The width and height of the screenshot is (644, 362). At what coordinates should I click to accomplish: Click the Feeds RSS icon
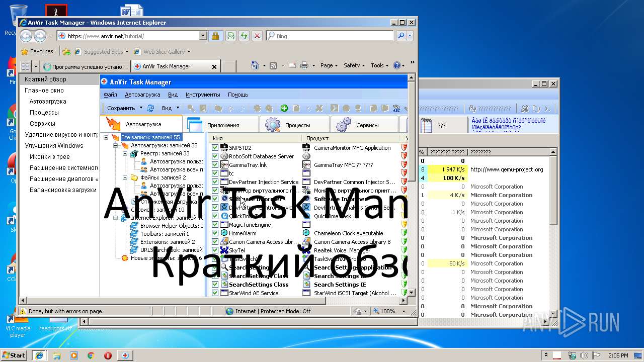coord(273,65)
